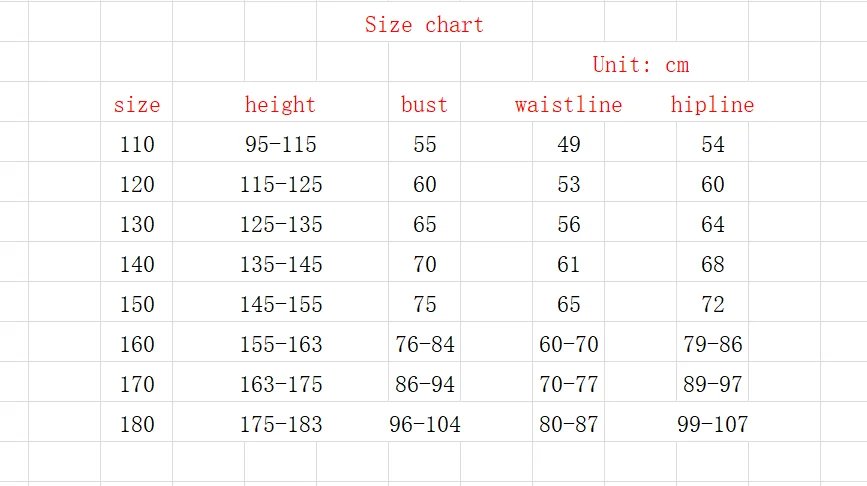Select the bust cell with value 65

point(424,224)
